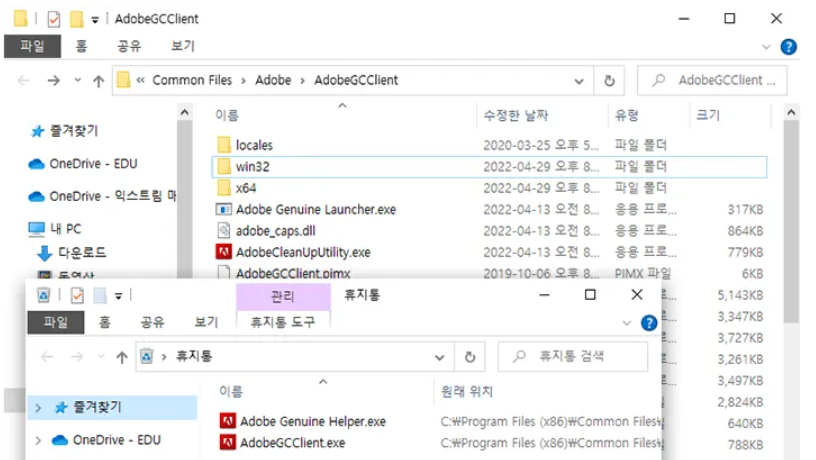Click the 864KB size cell
816x460 pixels.
pyautogui.click(x=745, y=231)
